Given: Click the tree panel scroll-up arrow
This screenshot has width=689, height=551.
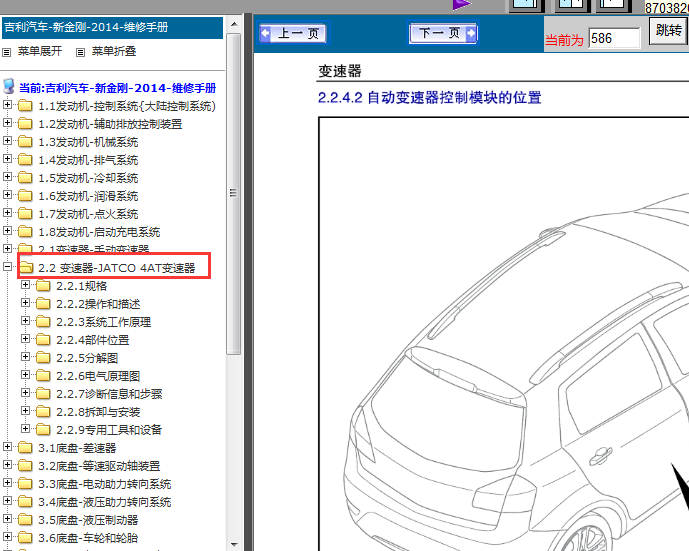Looking at the screenshot, I should tap(234, 25).
